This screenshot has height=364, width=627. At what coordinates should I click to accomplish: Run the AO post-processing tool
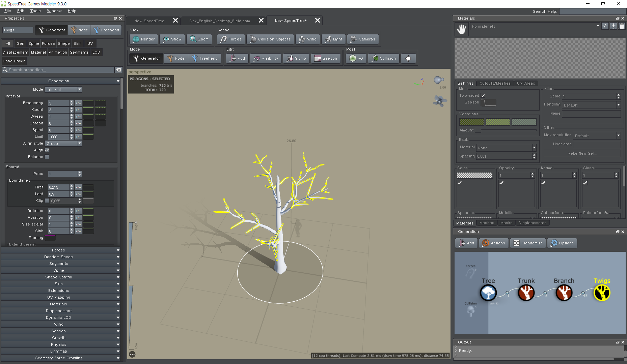(x=355, y=58)
